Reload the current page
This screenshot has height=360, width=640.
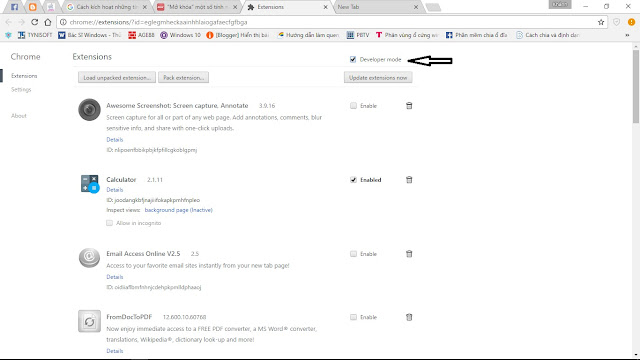click(x=35, y=22)
